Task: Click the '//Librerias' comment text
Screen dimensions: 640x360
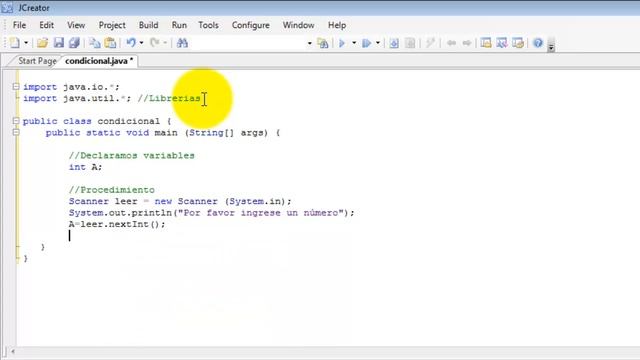Action: [169, 98]
